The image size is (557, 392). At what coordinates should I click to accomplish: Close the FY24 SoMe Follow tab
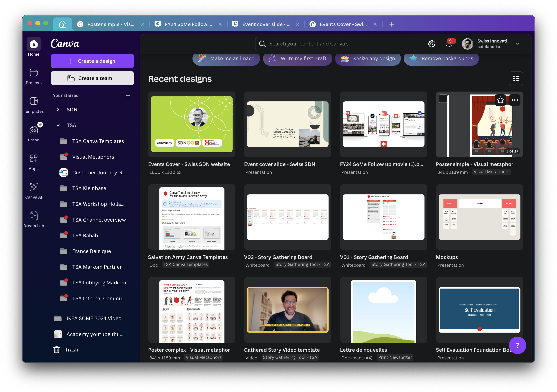[x=220, y=24]
